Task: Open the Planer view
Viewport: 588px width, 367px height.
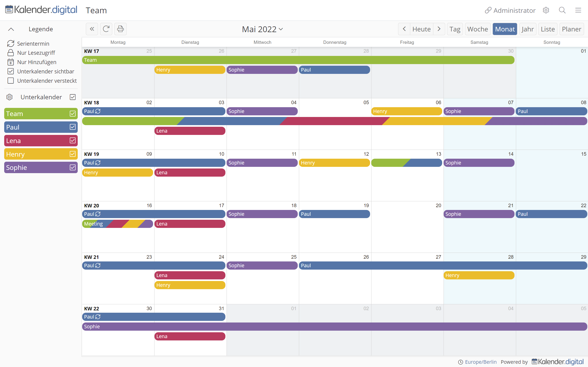Action: tap(571, 29)
